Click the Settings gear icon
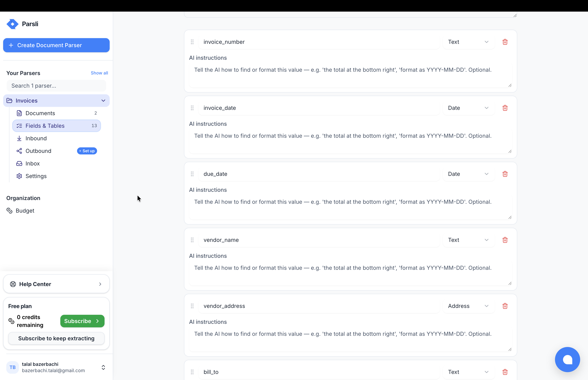588x380 pixels. coord(19,176)
